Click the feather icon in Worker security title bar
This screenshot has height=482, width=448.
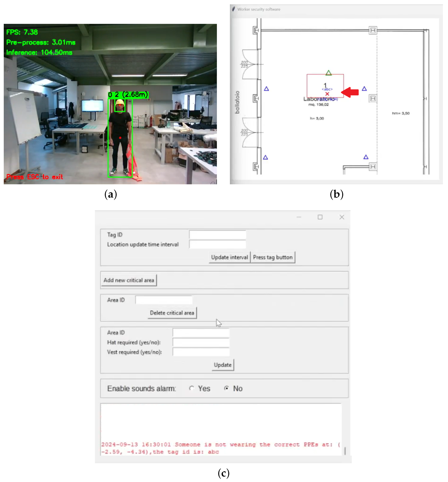coord(233,9)
